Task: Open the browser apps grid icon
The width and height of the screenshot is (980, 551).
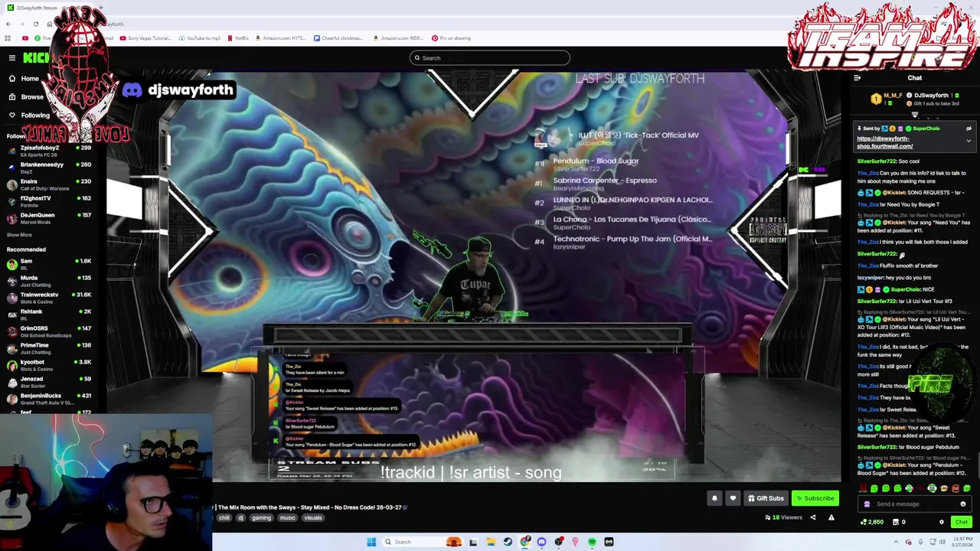Action: [x=8, y=38]
